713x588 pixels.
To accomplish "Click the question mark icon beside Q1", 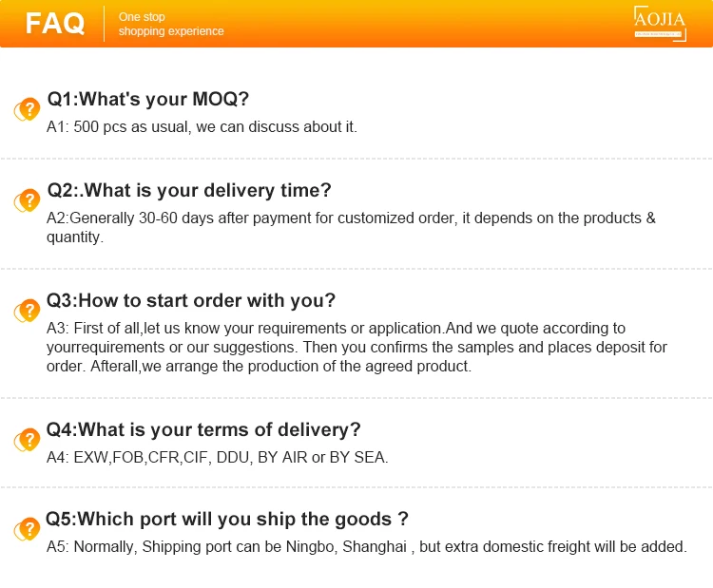I will (27, 109).
